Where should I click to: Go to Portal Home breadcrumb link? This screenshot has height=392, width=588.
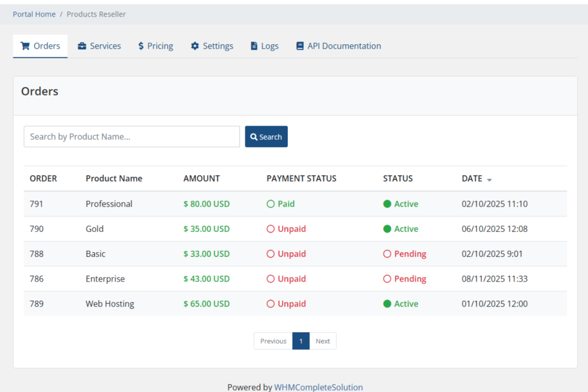[x=34, y=14]
